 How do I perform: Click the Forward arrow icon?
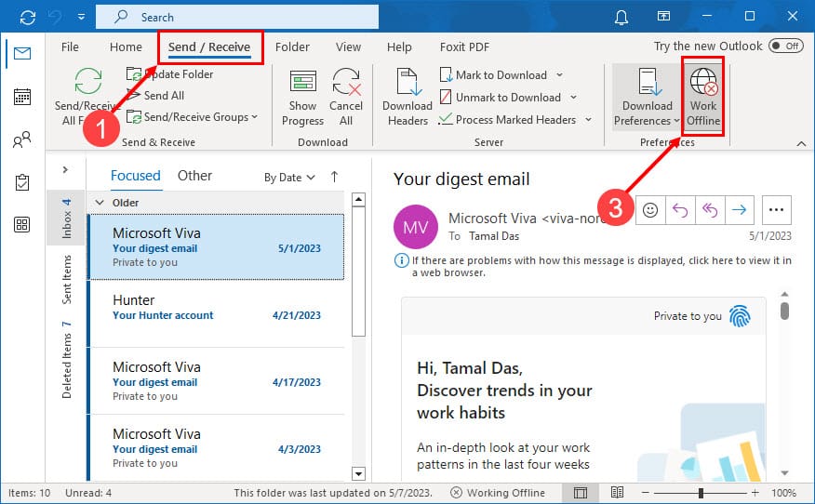coord(739,210)
